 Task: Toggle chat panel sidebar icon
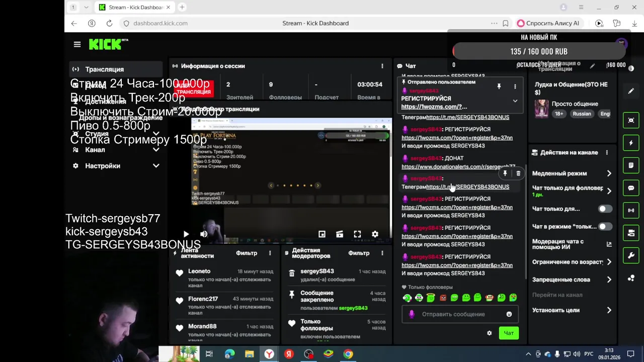[x=631, y=188]
